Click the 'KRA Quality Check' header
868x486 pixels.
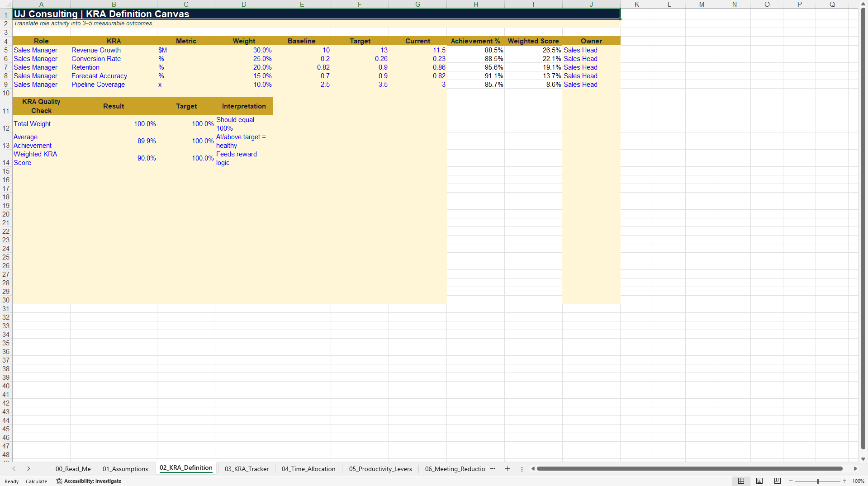pyautogui.click(x=41, y=106)
